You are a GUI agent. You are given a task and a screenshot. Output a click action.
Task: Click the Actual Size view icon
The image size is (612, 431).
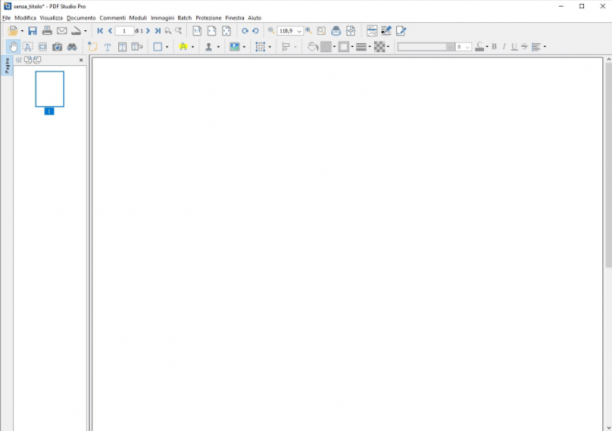click(x=197, y=31)
